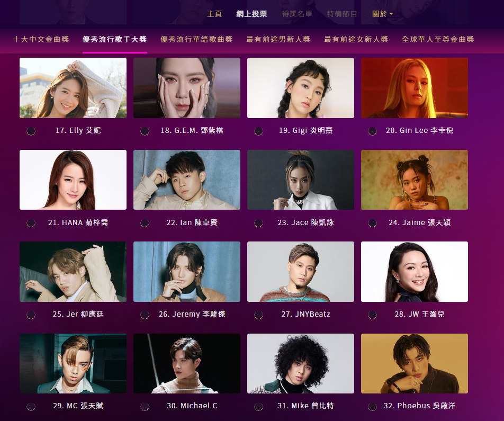Tick the radio for 25. Jer 柳應廷
Image resolution: width=504 pixels, height=421 pixels.
[x=31, y=315]
